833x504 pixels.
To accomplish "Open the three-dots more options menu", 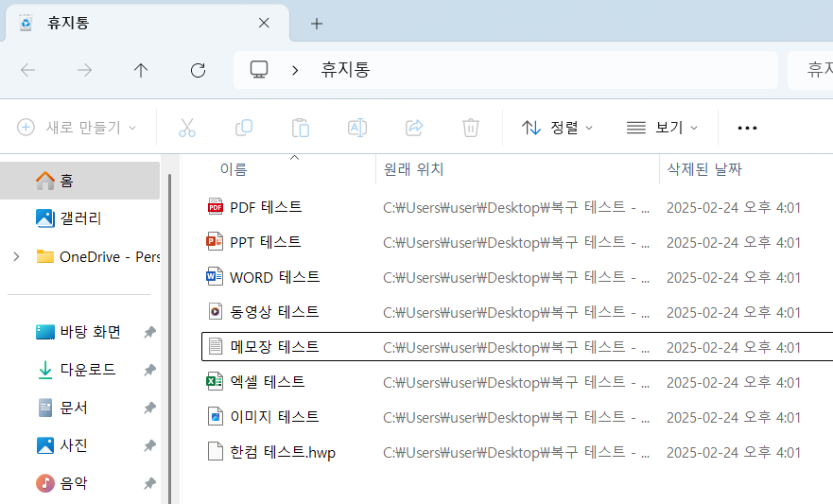I will [748, 128].
